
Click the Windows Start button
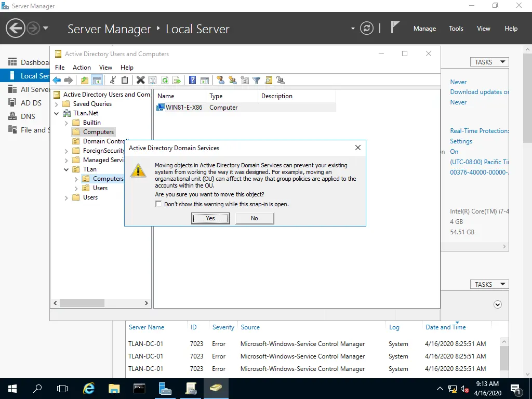click(12, 388)
